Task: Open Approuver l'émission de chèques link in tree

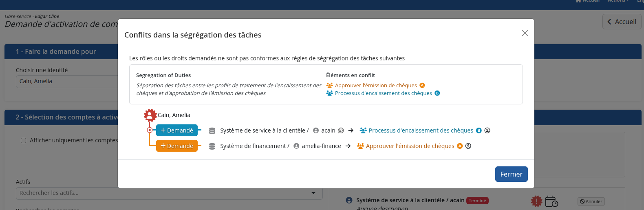Action: tap(410, 146)
